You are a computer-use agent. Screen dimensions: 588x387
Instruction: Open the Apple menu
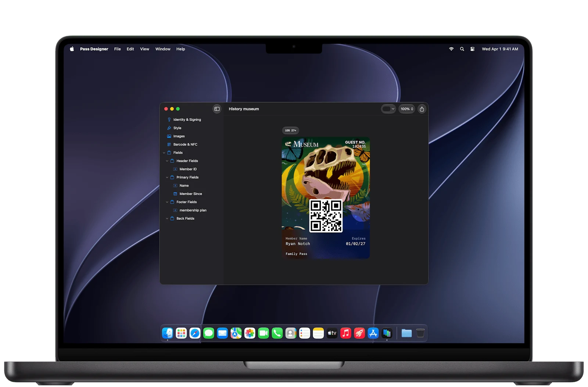tap(72, 49)
